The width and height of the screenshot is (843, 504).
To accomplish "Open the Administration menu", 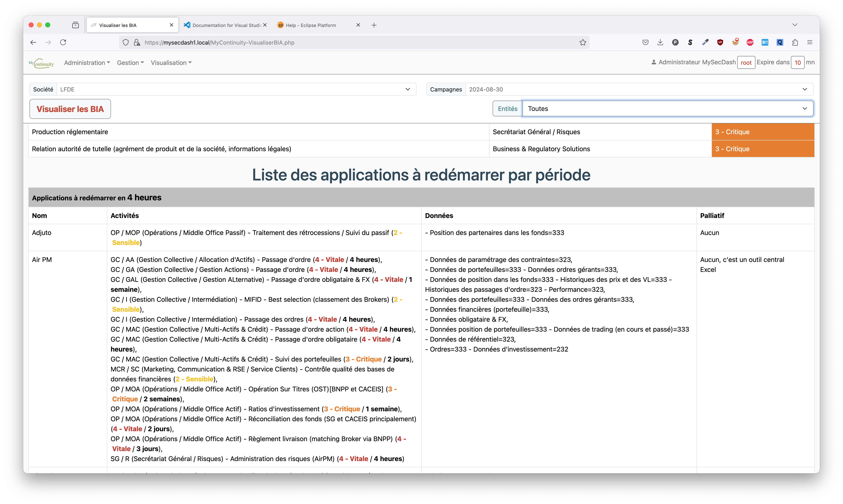I will click(x=87, y=62).
